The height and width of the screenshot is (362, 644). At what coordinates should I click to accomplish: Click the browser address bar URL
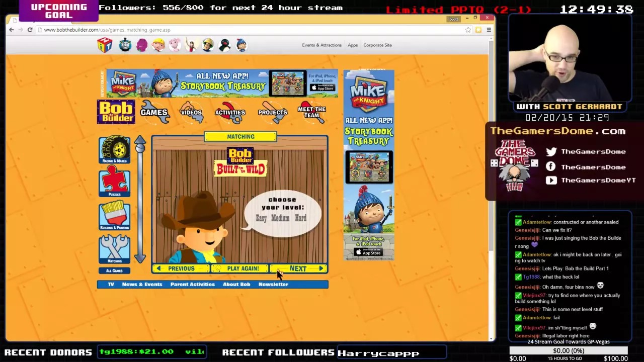(x=107, y=30)
